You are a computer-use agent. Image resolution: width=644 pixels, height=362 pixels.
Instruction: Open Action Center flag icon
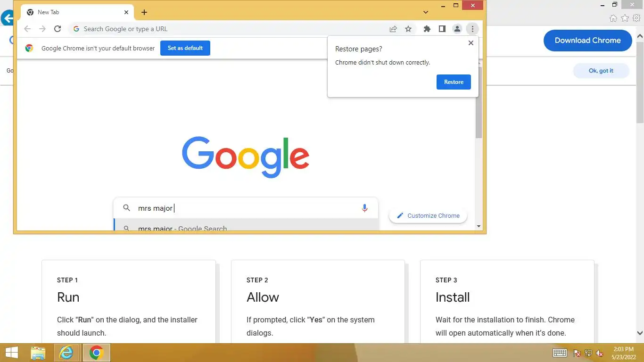click(x=577, y=353)
